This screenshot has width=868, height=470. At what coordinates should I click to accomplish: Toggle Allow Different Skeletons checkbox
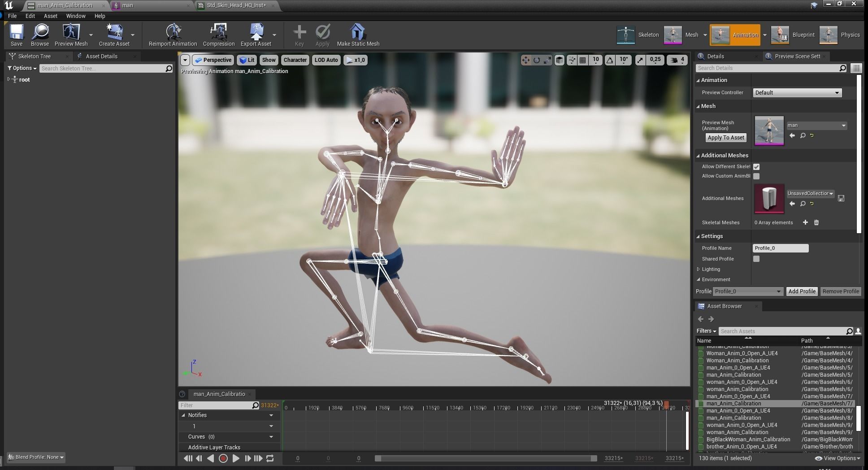coord(756,167)
